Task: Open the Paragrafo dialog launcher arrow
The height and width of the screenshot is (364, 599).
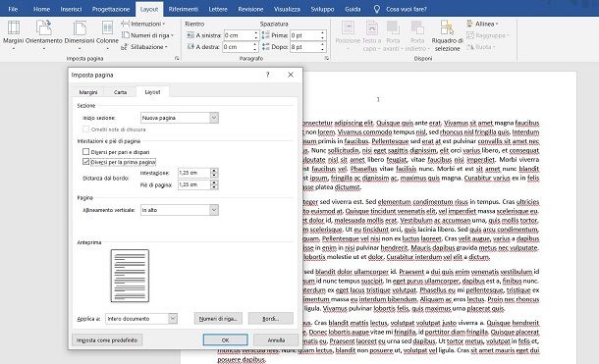Action: (327, 59)
